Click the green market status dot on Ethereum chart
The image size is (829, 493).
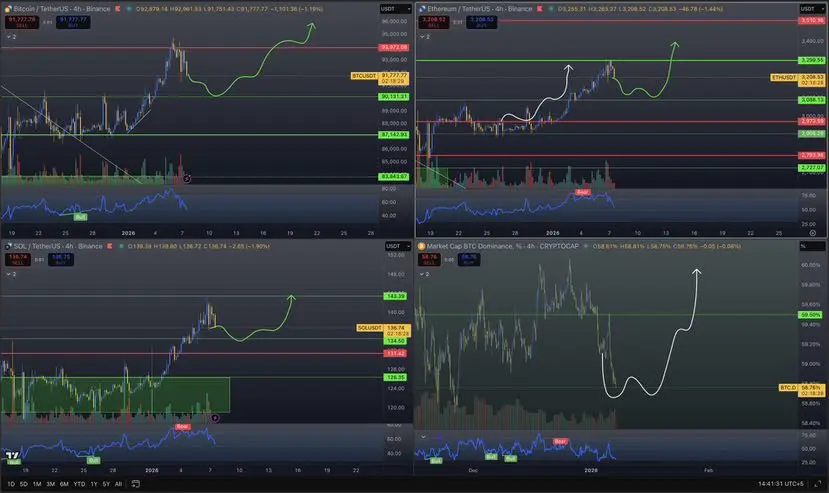551,9
